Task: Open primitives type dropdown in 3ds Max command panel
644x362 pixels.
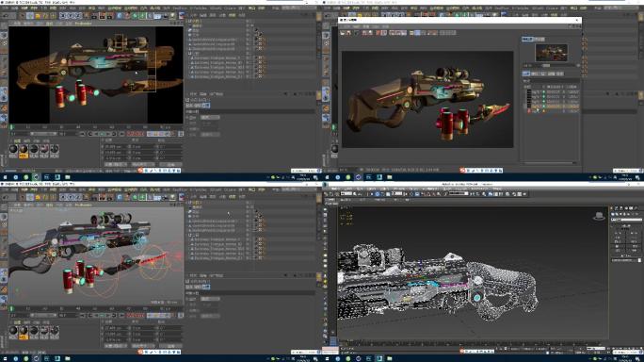Action: (627, 220)
